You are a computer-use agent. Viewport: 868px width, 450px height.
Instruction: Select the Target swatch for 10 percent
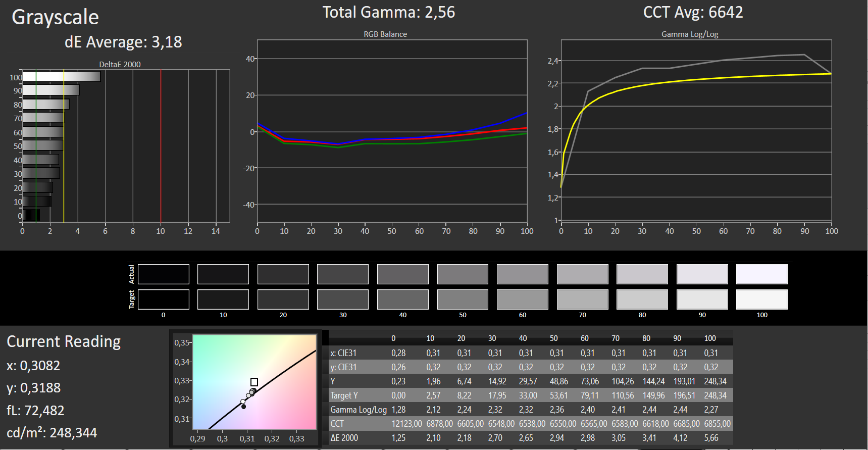(223, 299)
